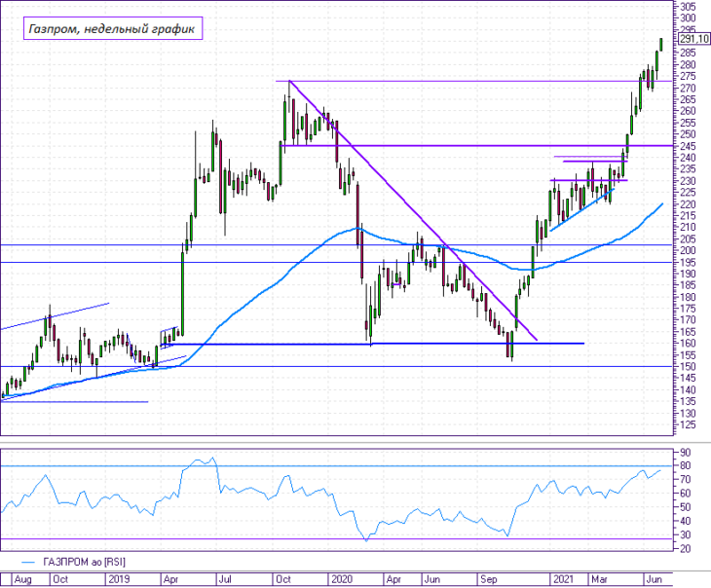This screenshot has width=711, height=588.
Task: Click the current price label 291,10
Action: 694,39
